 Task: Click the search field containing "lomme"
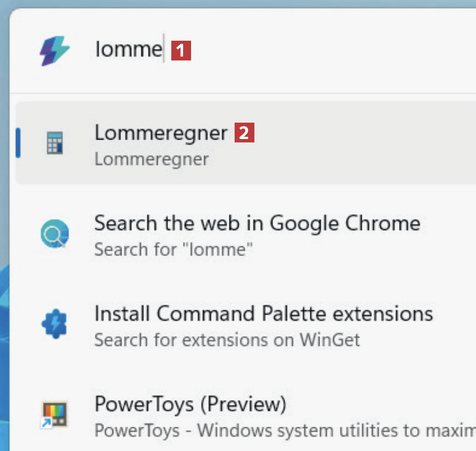128,50
